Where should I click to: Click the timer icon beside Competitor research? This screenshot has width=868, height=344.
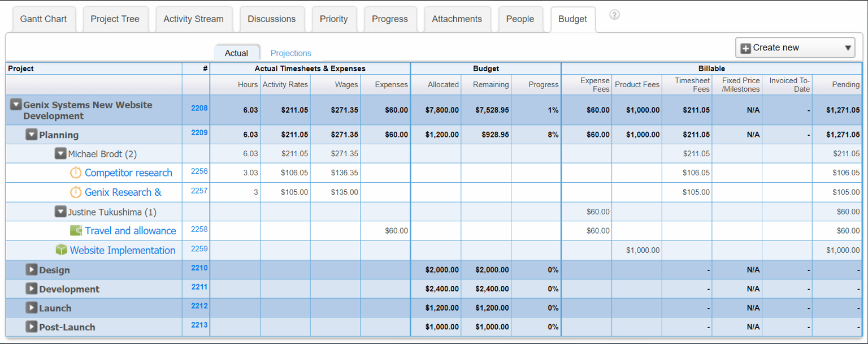coord(75,173)
